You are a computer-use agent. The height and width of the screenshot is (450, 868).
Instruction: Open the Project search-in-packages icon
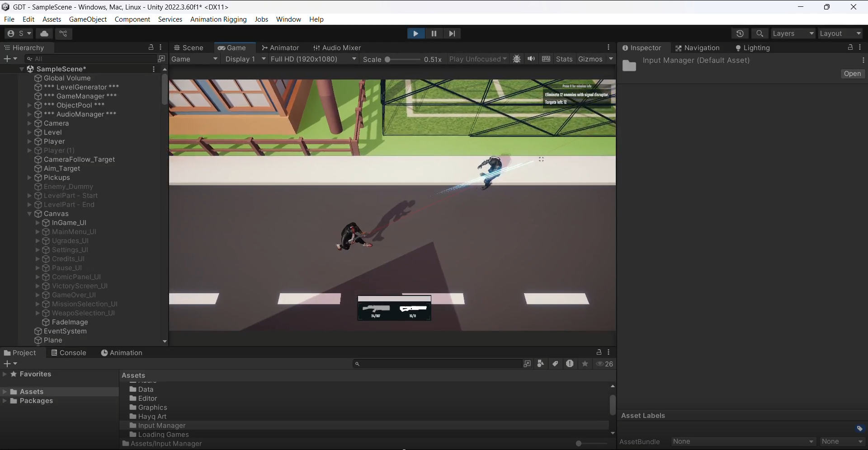527,364
